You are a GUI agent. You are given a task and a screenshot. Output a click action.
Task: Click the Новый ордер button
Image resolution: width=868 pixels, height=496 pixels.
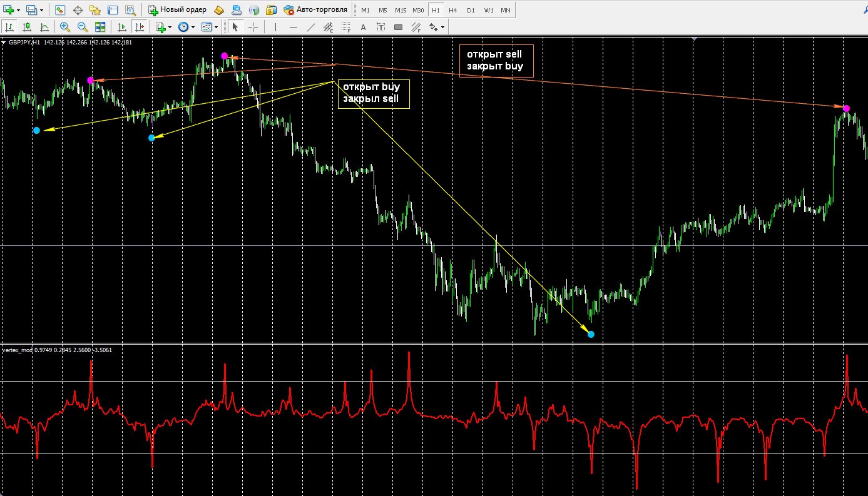click(x=177, y=10)
